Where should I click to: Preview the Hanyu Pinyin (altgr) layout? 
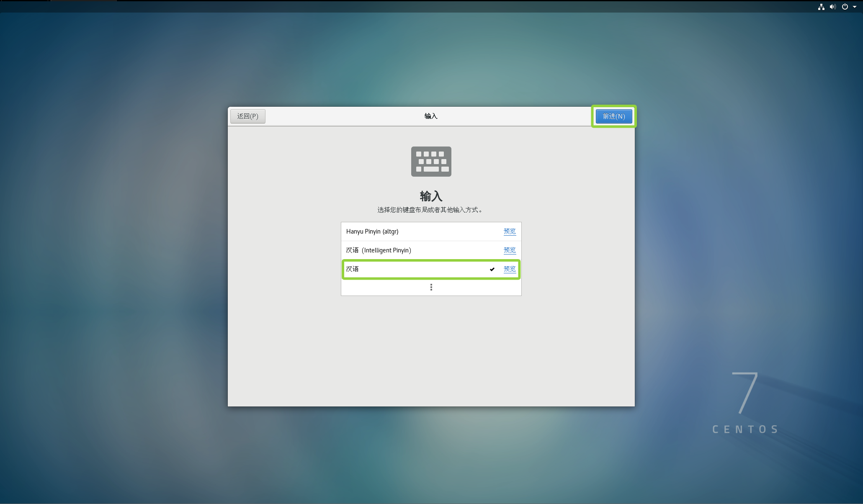click(x=510, y=231)
